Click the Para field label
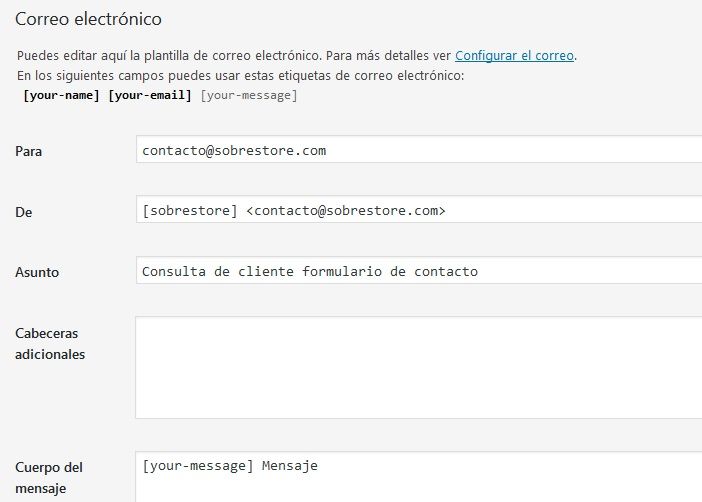702x502 pixels. pyautogui.click(x=29, y=151)
